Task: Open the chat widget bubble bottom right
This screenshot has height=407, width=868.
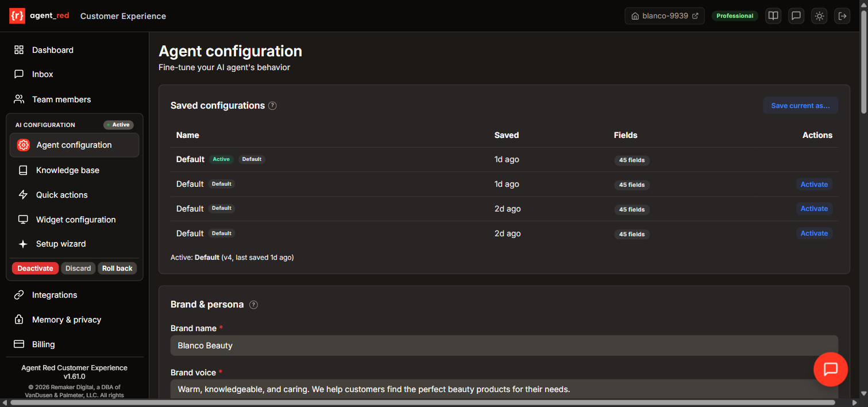Action: [x=831, y=369]
